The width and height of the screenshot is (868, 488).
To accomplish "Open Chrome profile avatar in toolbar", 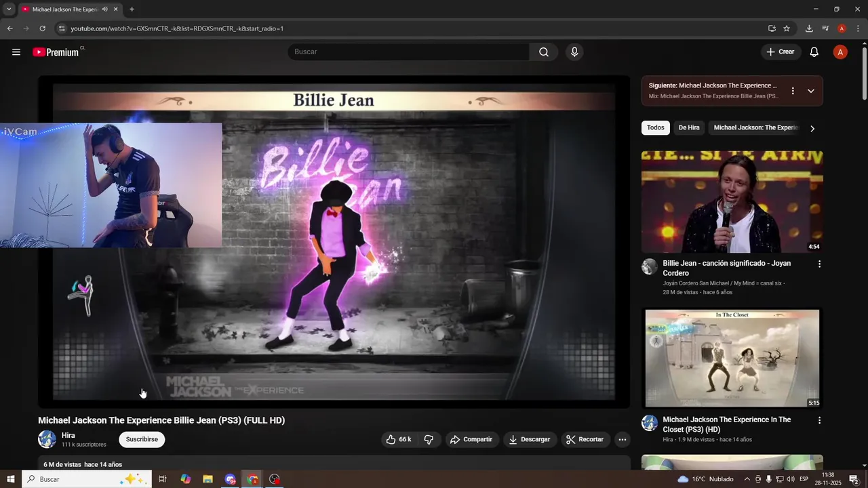I will (x=842, y=28).
